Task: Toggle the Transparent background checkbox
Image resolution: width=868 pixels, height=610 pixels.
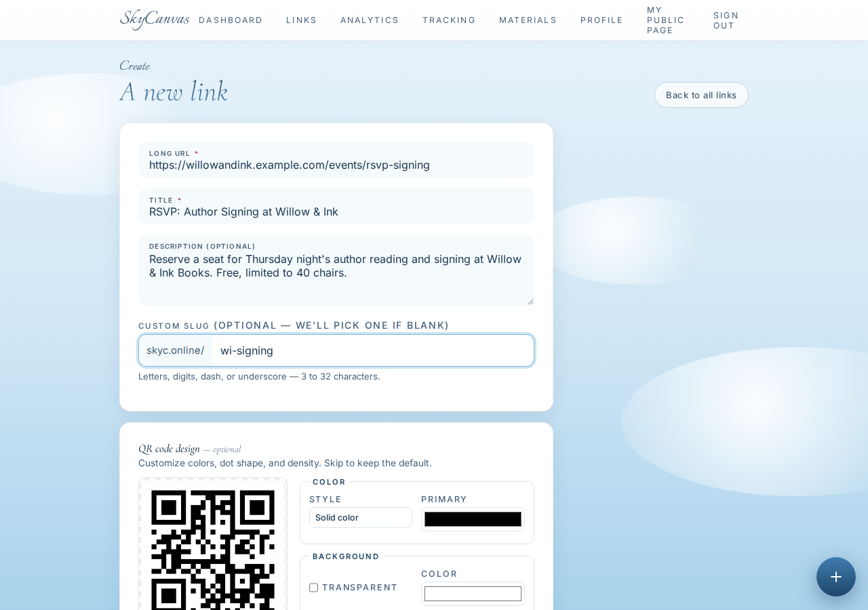Action: tap(313, 588)
